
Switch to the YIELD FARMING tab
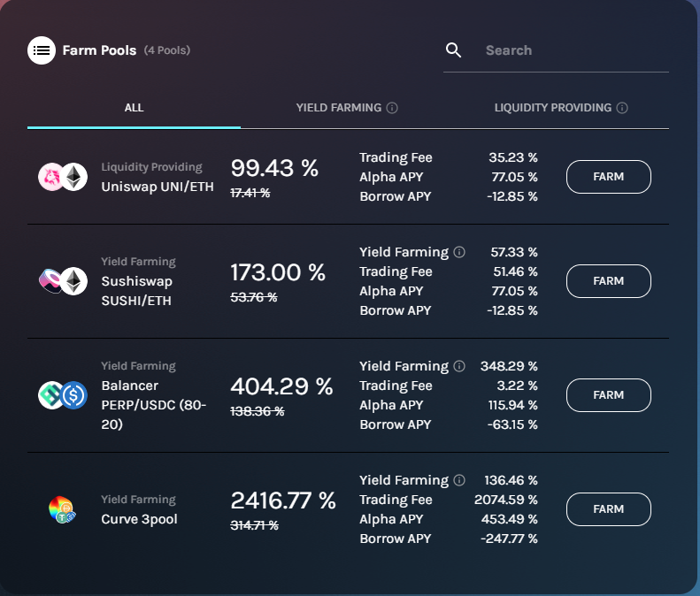tap(347, 108)
